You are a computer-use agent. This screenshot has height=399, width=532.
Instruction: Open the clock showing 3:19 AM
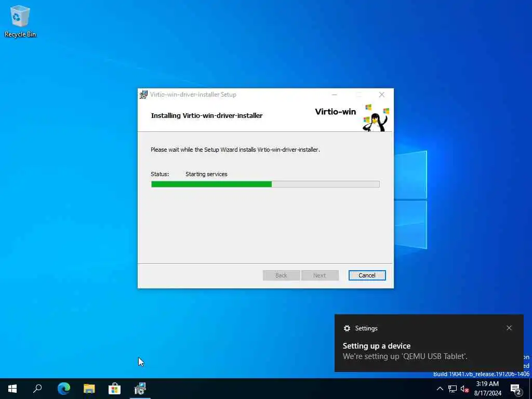pyautogui.click(x=487, y=389)
